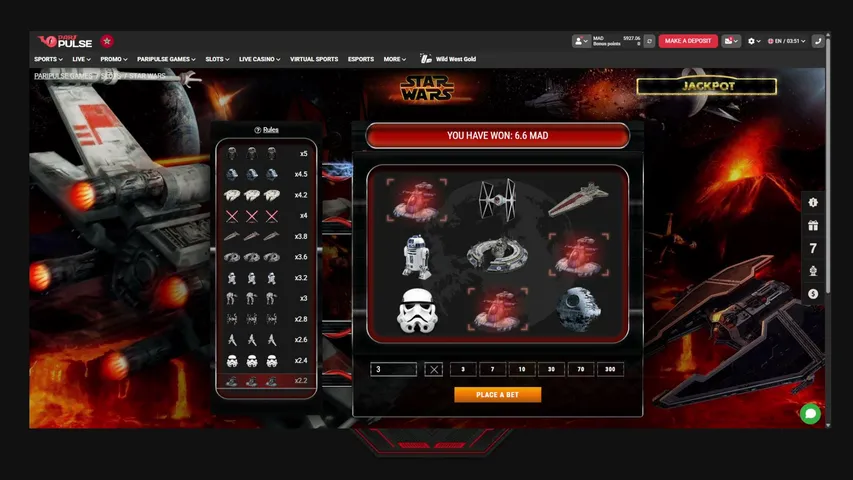This screenshot has width=853, height=480.
Task: Open the settings gear dropdown
Action: pos(753,41)
